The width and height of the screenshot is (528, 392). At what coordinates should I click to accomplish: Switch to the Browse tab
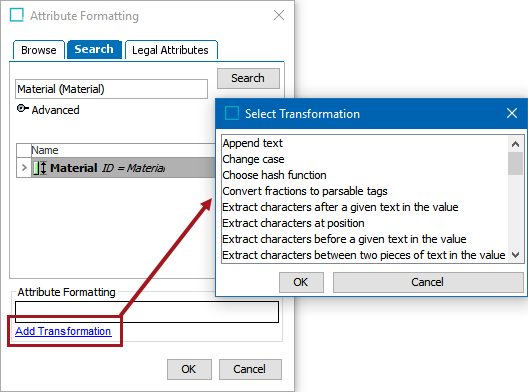[x=39, y=50]
